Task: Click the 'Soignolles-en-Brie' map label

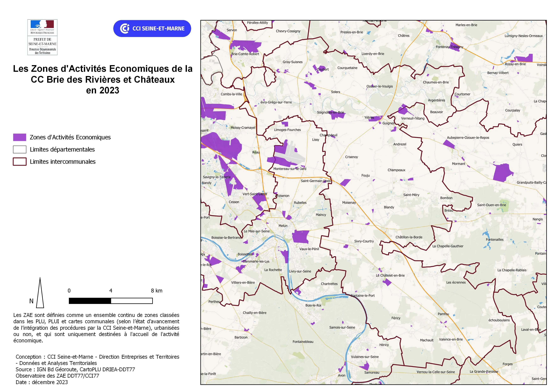Action: pos(330,112)
